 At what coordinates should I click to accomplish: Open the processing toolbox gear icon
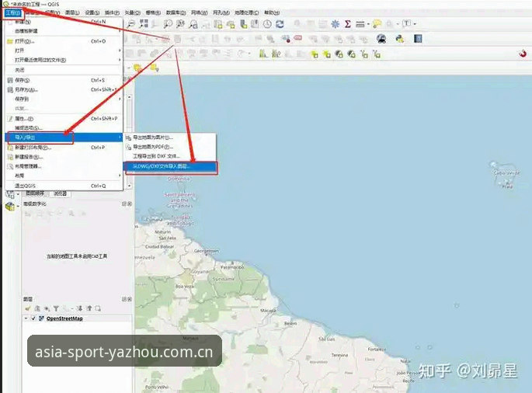coord(336,24)
